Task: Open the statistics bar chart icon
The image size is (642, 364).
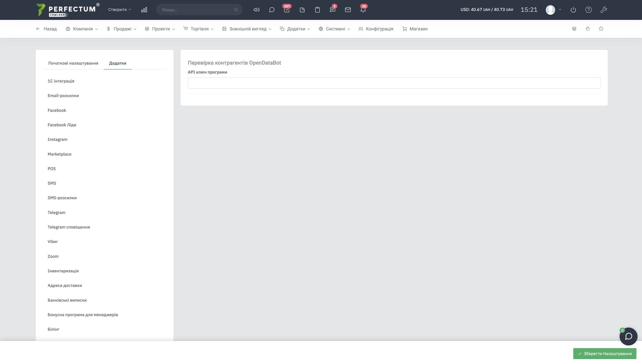Action: click(x=144, y=10)
